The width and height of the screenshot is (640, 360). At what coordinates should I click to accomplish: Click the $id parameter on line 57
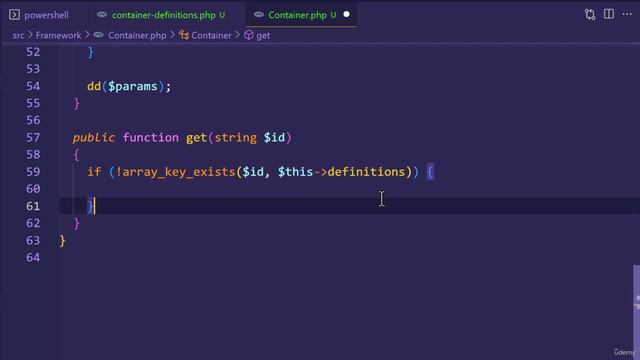pos(274,138)
